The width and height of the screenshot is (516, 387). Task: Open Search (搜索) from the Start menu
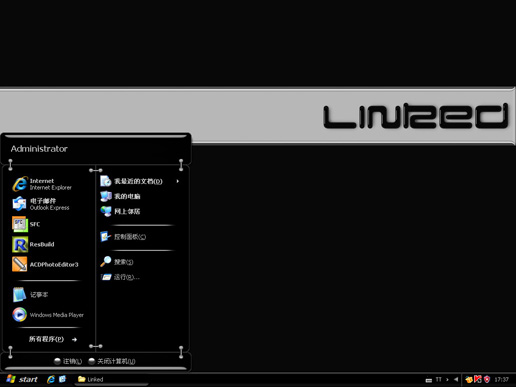(x=117, y=262)
